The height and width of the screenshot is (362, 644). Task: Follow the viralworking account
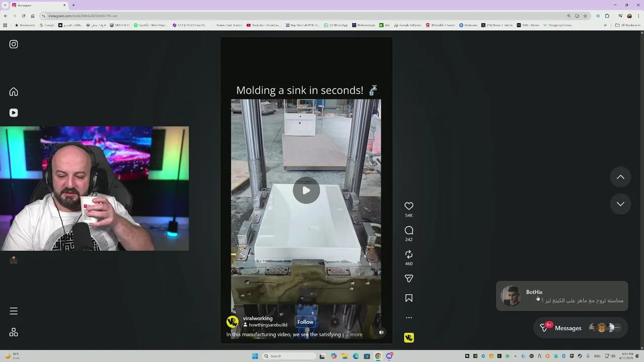pos(305,322)
